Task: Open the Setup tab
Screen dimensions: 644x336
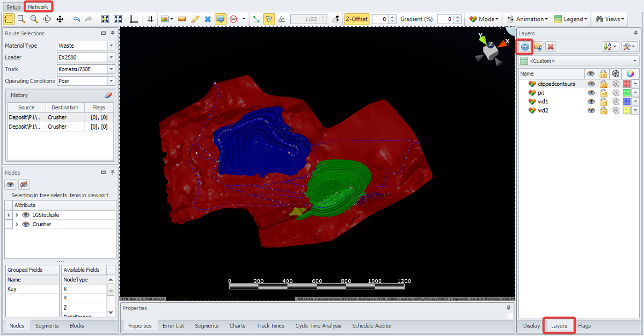Action: click(13, 7)
